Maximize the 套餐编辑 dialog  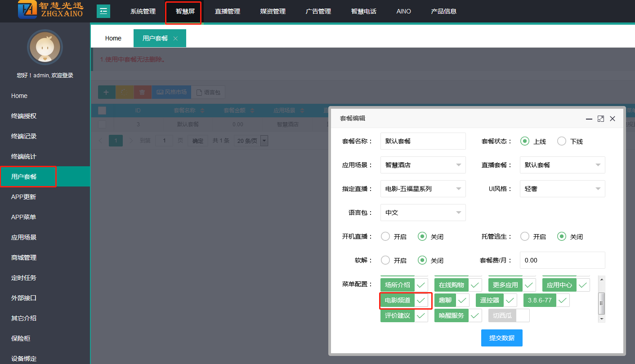click(x=600, y=119)
